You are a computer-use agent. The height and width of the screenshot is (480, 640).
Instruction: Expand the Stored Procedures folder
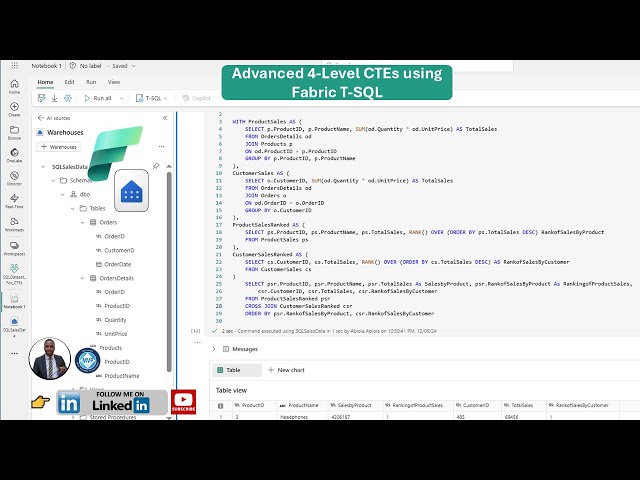click(73, 417)
